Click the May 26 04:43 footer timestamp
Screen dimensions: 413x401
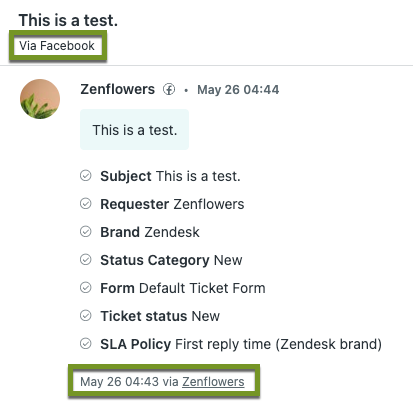coord(120,382)
